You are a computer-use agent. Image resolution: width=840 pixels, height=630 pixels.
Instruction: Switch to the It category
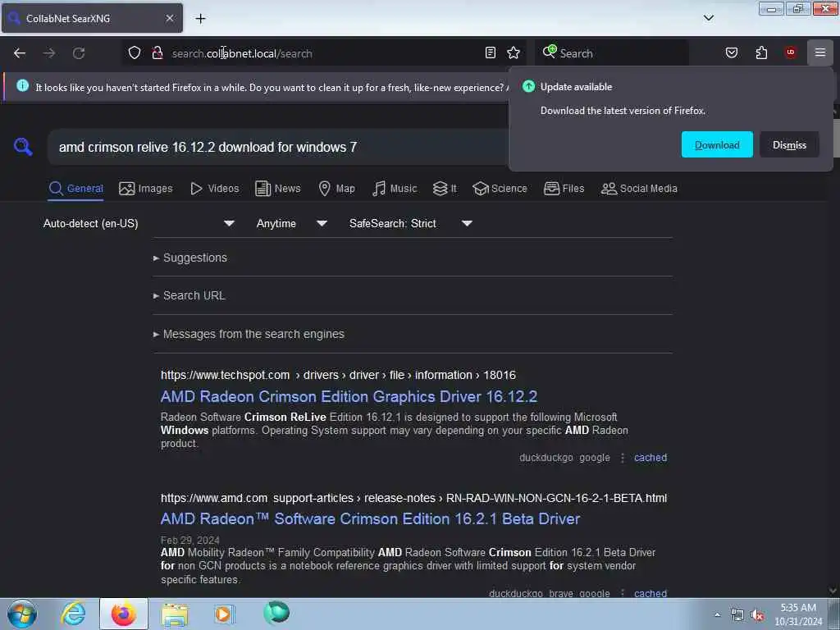(x=445, y=189)
